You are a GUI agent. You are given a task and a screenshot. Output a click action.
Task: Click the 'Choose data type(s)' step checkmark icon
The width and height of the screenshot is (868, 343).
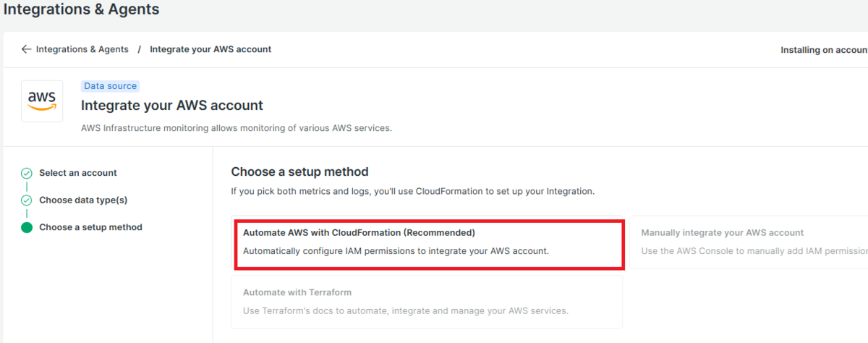coord(27,200)
